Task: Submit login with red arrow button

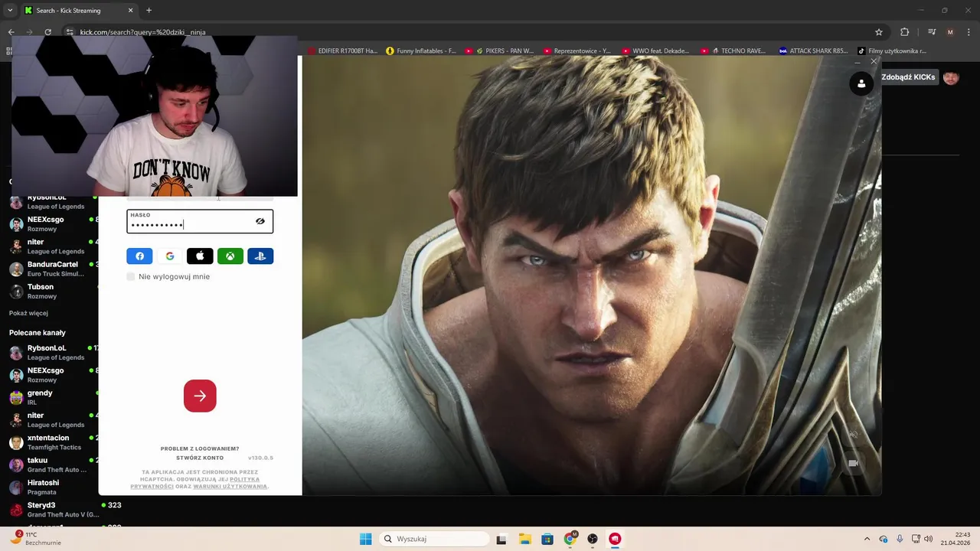Action: tap(200, 396)
